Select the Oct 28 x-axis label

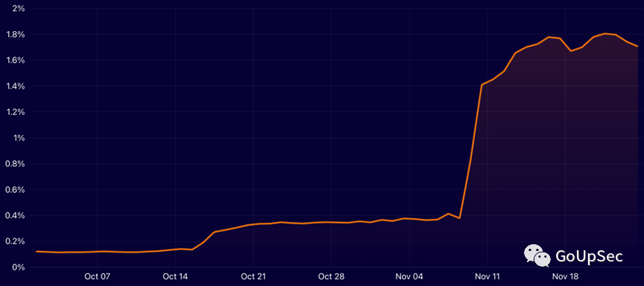332,276
